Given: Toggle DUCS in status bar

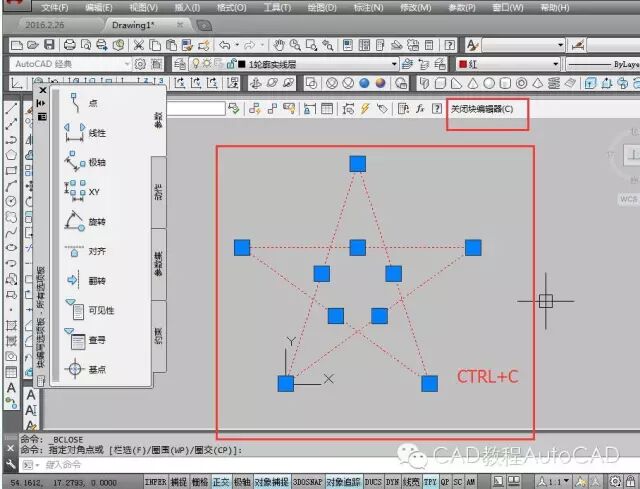Looking at the screenshot, I should tap(373, 482).
